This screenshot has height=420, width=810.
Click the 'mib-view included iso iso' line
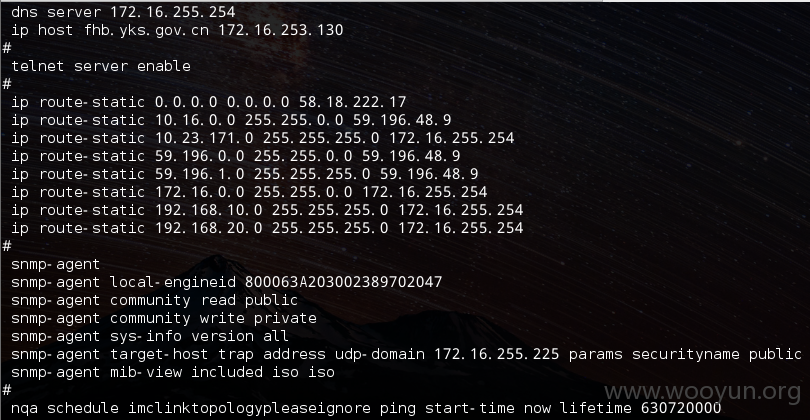(x=173, y=372)
